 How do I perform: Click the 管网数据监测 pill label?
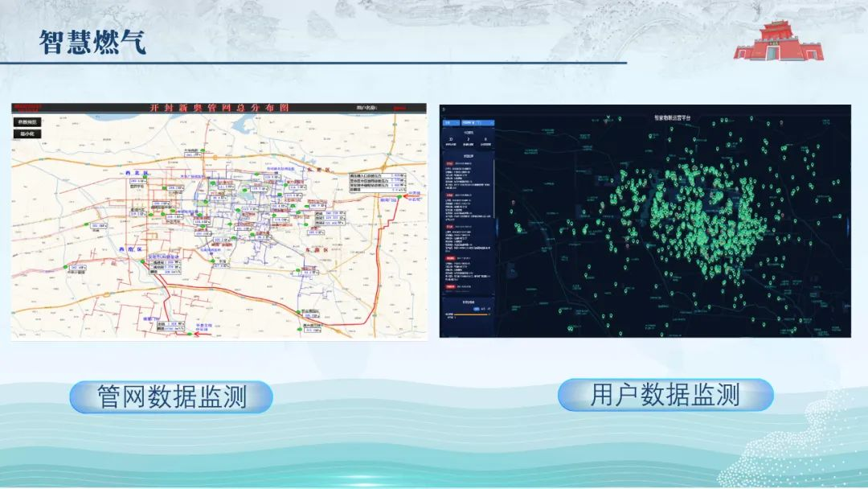pyautogui.click(x=171, y=397)
